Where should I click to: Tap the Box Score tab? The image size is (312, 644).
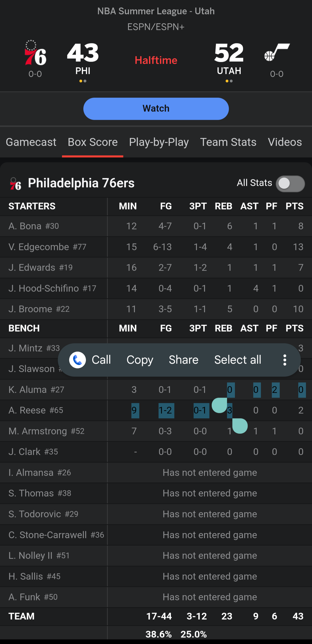point(93,142)
